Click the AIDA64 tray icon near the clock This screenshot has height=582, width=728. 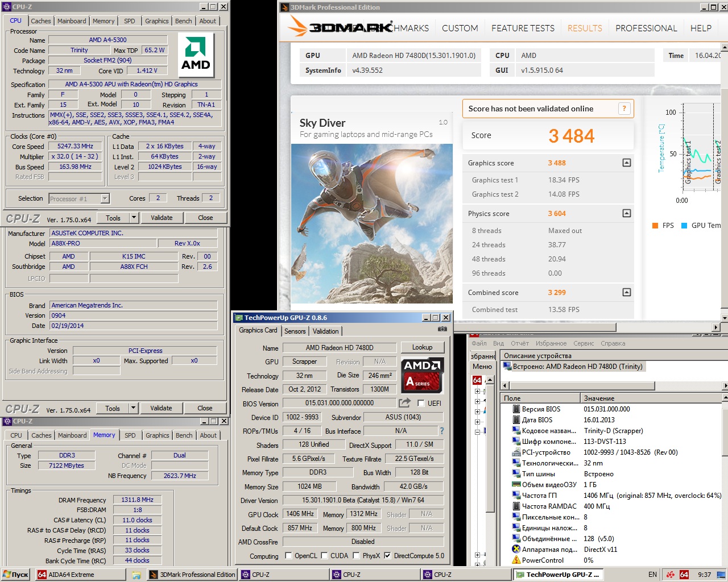684,575
